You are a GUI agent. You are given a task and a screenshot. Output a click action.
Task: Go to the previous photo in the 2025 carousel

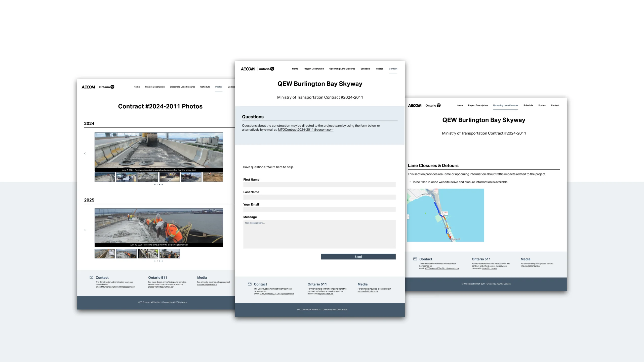(x=85, y=230)
